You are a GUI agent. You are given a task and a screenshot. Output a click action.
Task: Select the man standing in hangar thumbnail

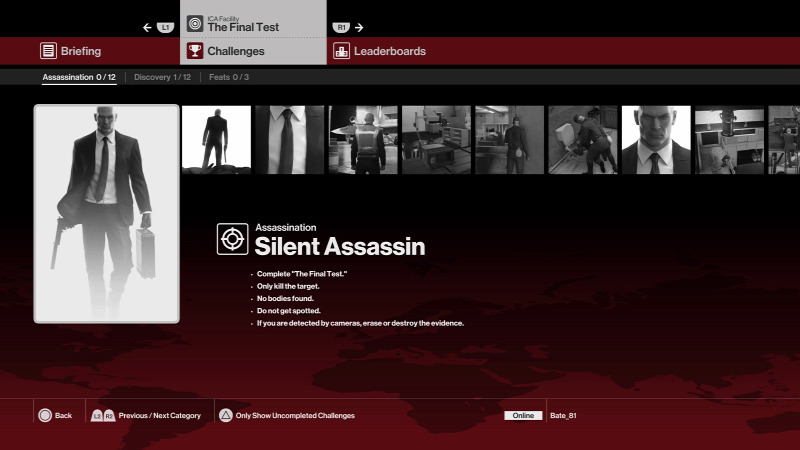click(x=509, y=140)
